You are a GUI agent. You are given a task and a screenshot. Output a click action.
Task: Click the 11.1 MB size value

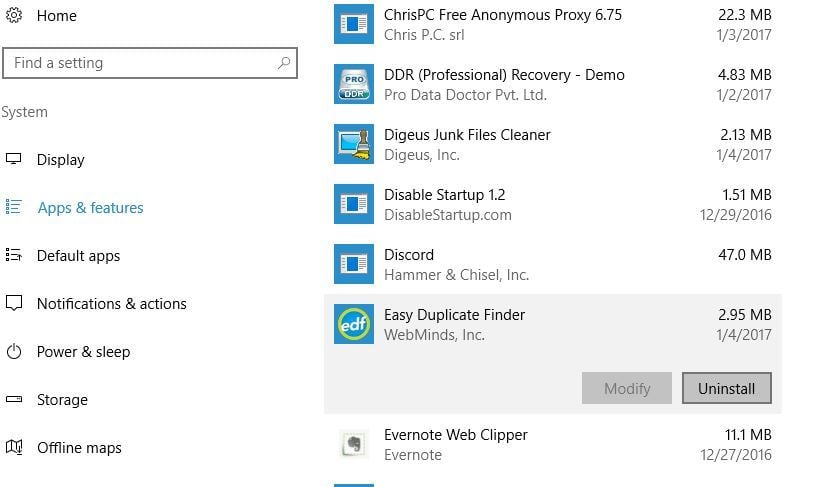click(748, 435)
